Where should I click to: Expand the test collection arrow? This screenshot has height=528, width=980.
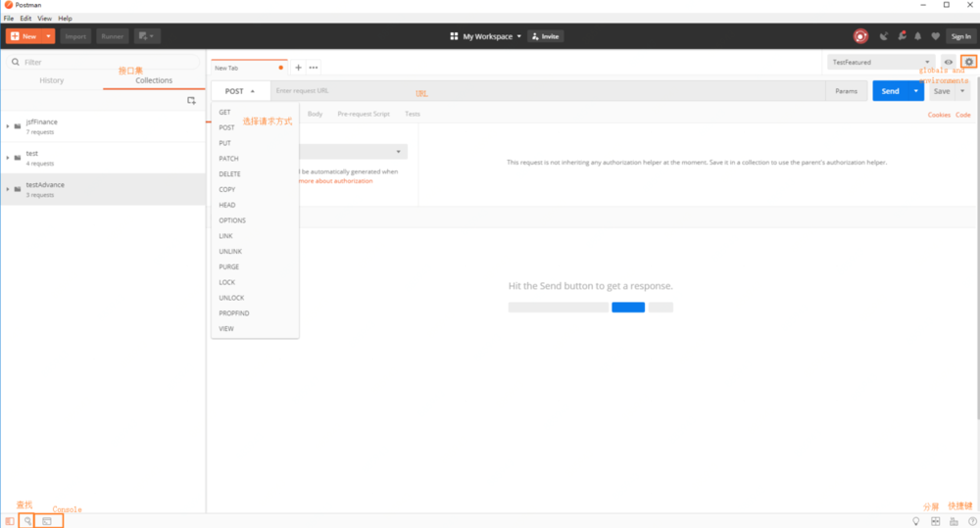[x=8, y=158]
